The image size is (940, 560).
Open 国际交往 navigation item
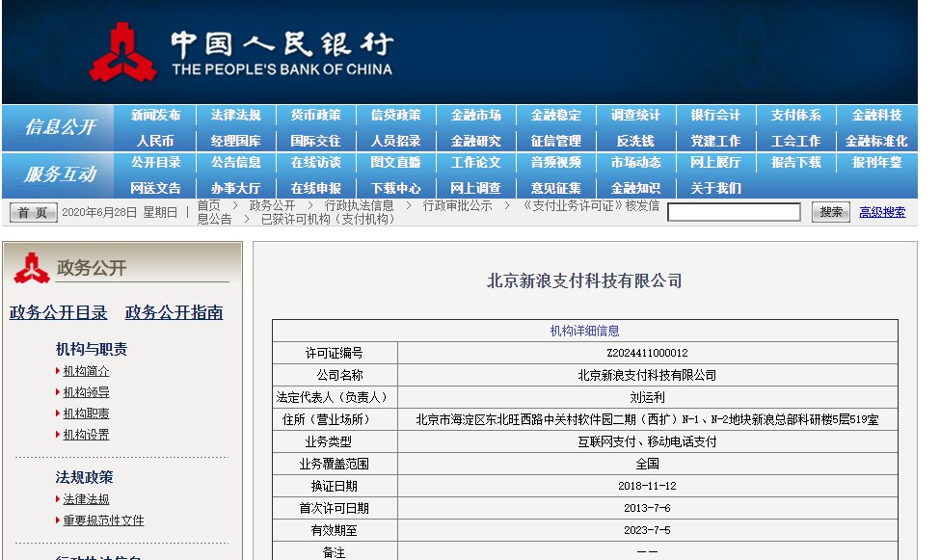click(x=315, y=141)
